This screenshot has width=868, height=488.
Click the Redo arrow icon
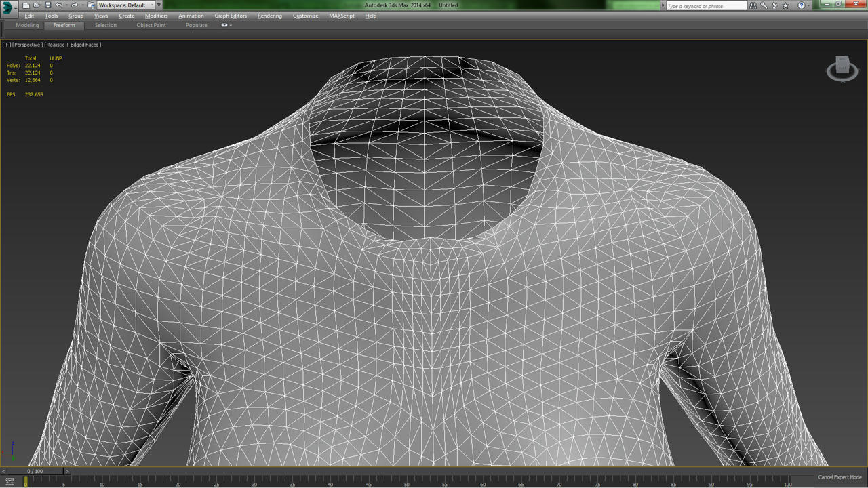pyautogui.click(x=75, y=5)
